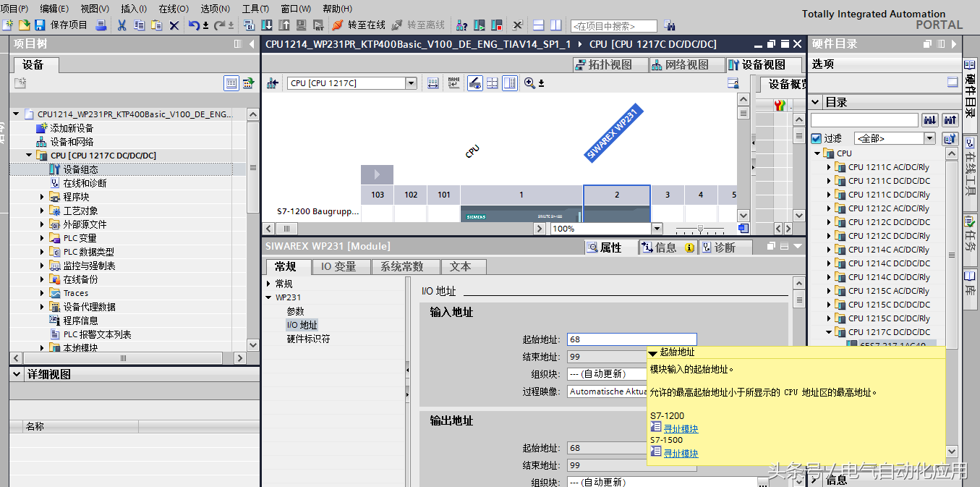Open the 信息 info tab

[667, 247]
